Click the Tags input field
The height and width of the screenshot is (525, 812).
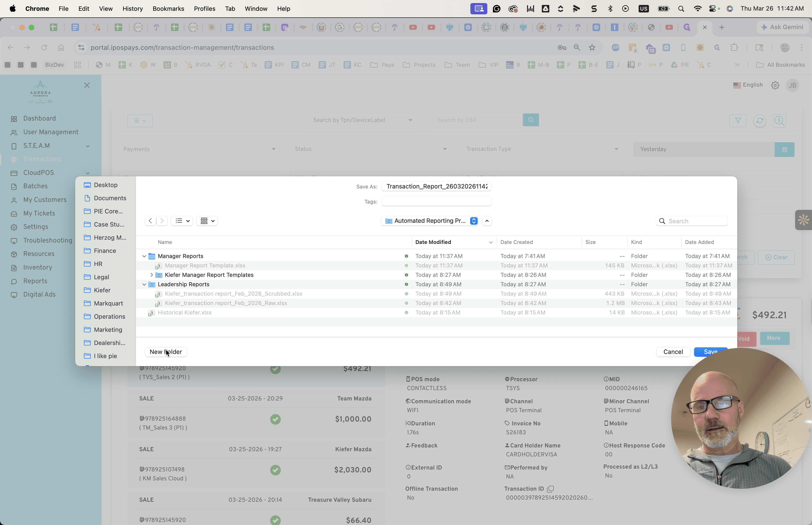click(436, 201)
